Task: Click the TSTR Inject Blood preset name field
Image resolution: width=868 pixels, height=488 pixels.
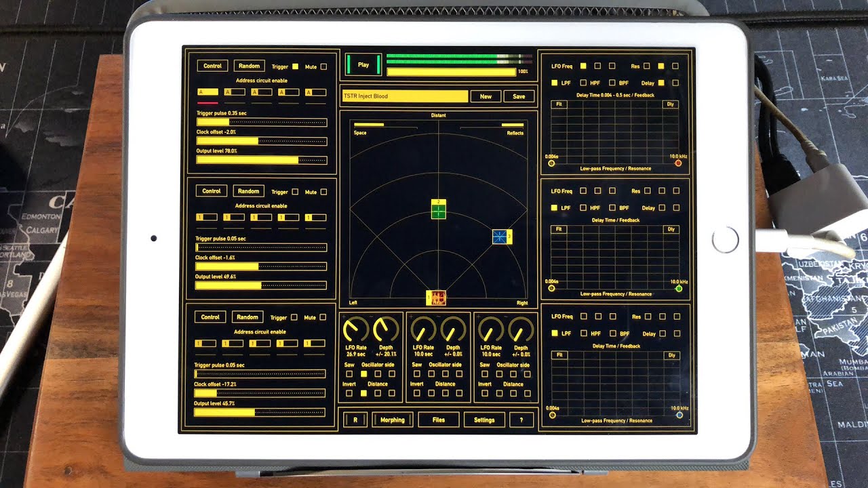Action: (405, 96)
